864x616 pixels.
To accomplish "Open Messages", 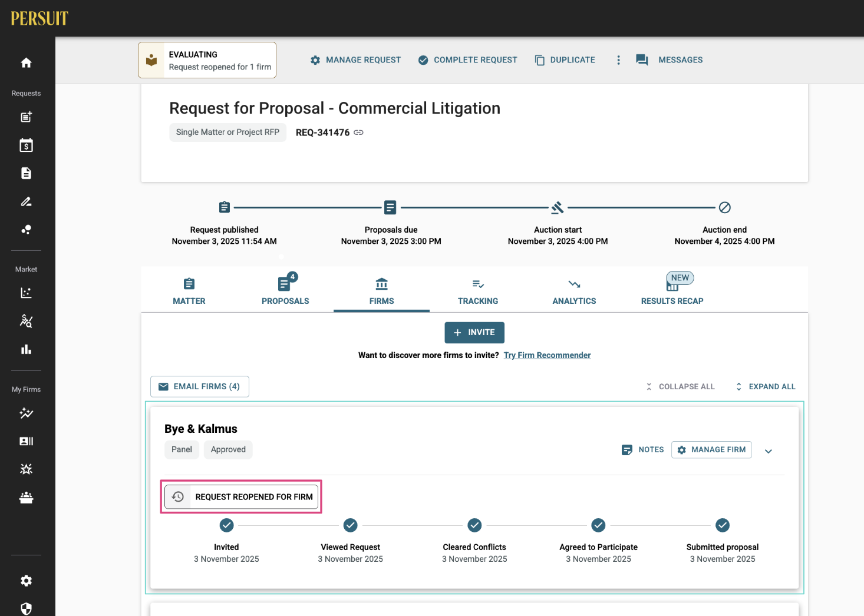I will point(669,60).
